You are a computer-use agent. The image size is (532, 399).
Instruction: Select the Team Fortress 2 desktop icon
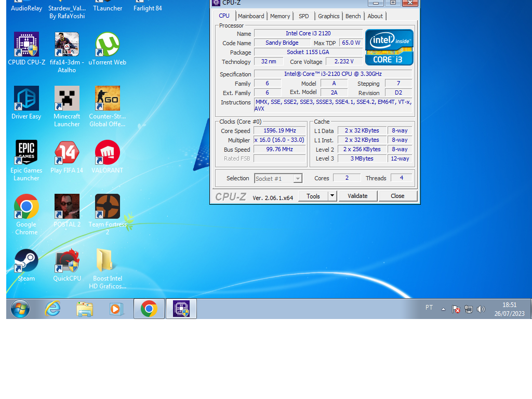(x=107, y=215)
